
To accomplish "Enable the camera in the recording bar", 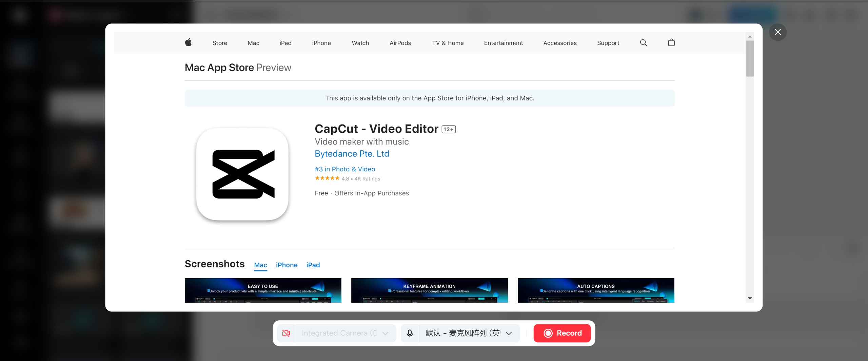I will tap(286, 333).
